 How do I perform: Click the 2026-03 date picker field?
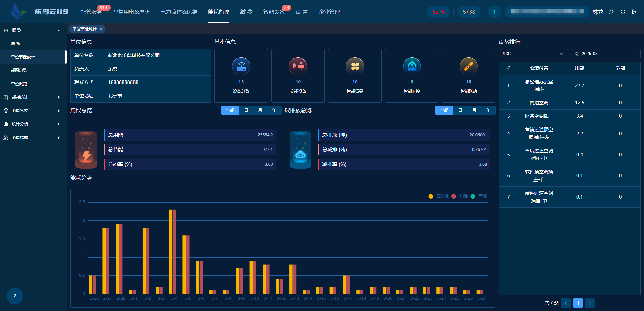point(606,54)
